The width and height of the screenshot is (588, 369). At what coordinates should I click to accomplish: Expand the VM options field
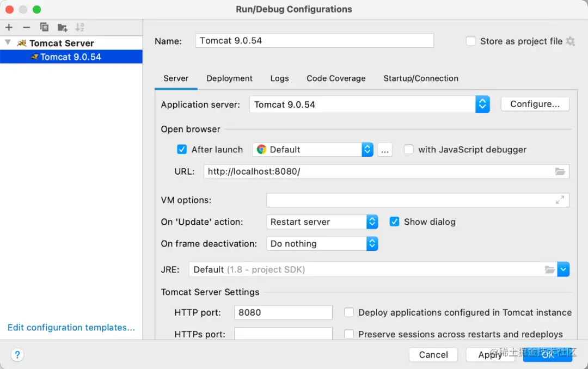coord(560,200)
